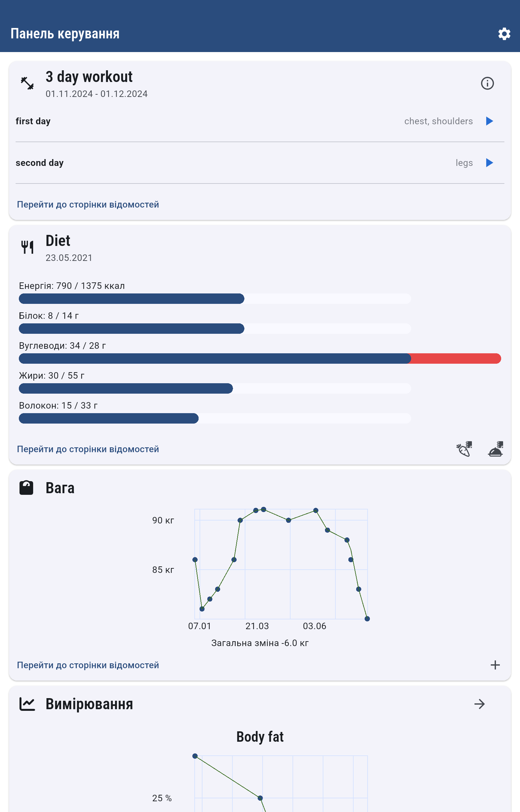The width and height of the screenshot is (520, 812).
Task: Add a new weight entry with plus
Action: (495, 665)
